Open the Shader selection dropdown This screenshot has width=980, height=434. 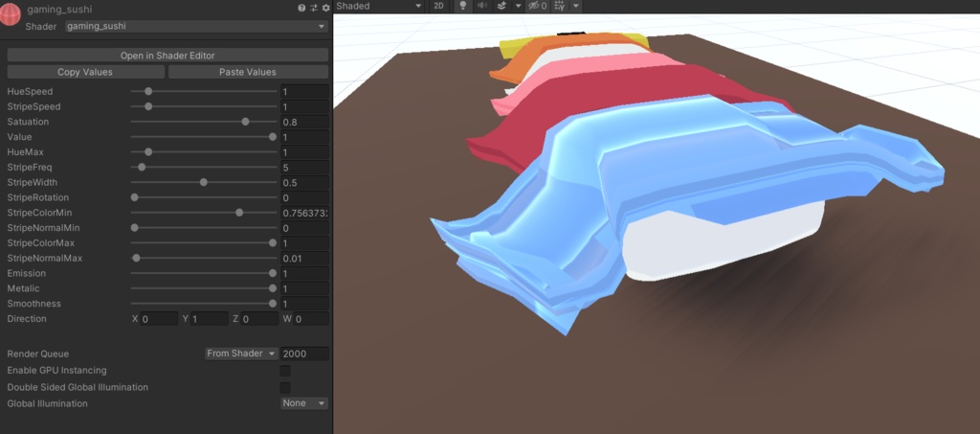[x=197, y=26]
